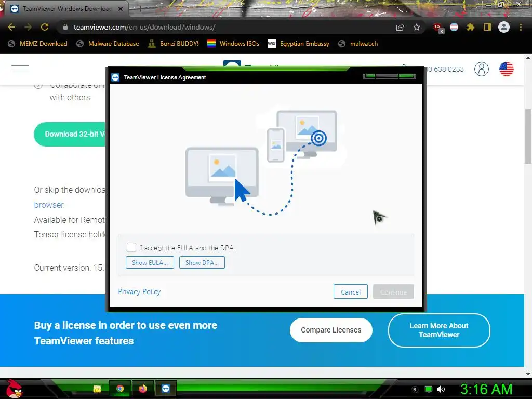Follow the 'browser.' link on the page
This screenshot has height=399, width=532.
click(x=49, y=205)
